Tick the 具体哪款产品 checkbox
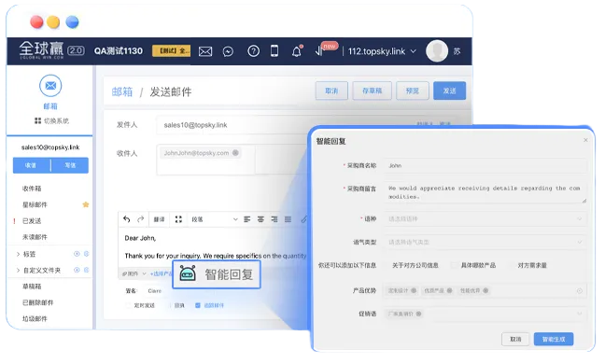Viewport: 605px width, 364px height. coord(454,265)
